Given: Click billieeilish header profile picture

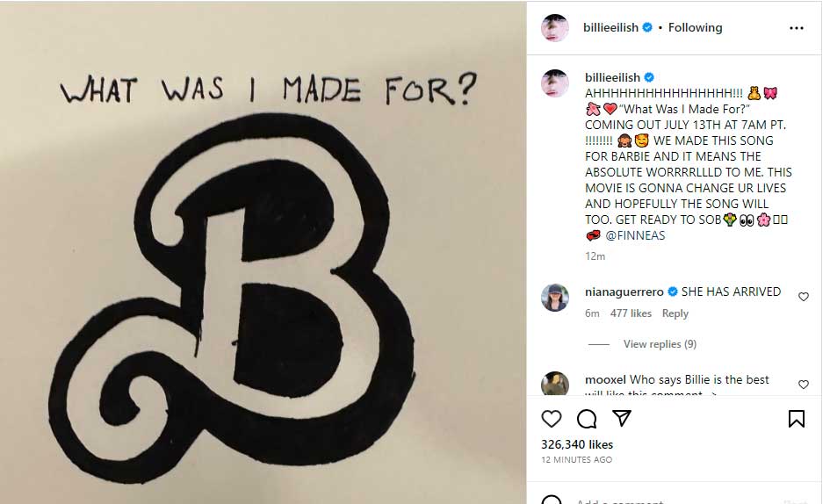Looking at the screenshot, I should (x=555, y=28).
